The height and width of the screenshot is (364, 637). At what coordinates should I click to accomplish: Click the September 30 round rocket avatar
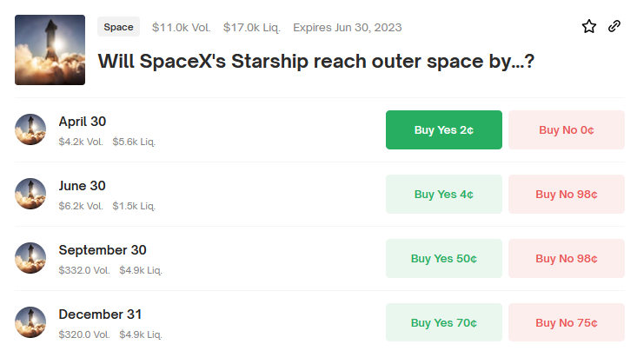(x=30, y=258)
